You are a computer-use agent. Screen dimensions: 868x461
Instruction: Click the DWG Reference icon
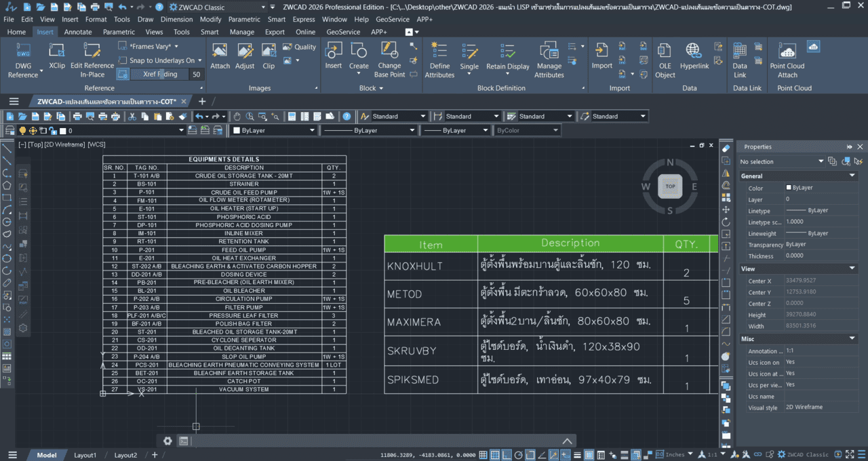click(x=23, y=52)
